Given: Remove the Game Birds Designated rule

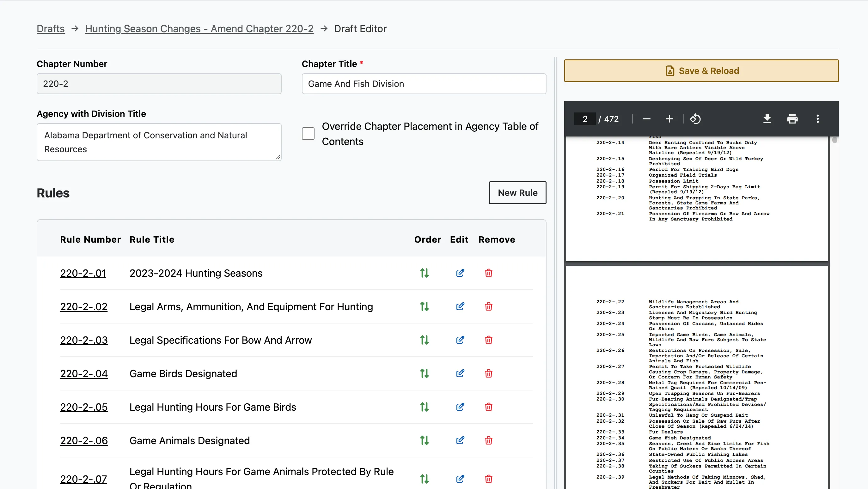Looking at the screenshot, I should point(488,373).
